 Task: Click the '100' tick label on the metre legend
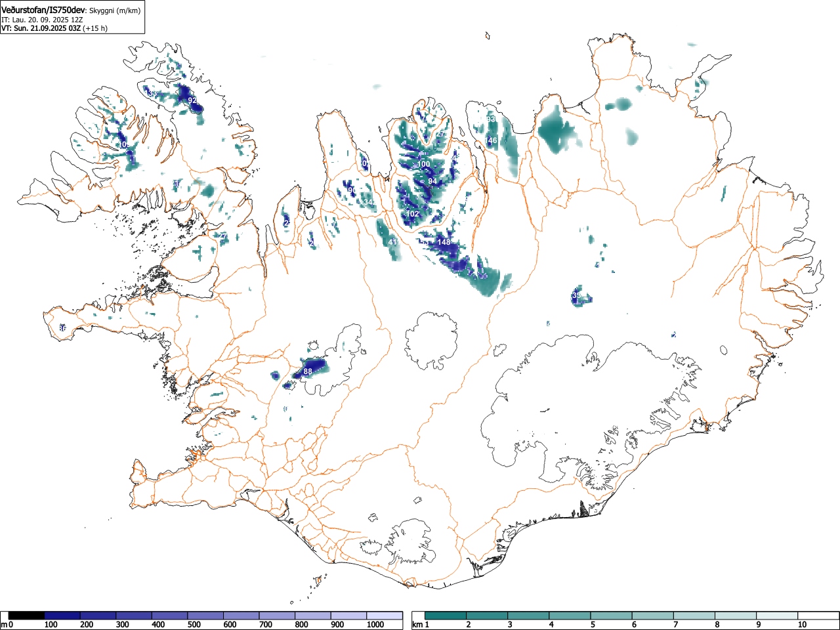click(x=51, y=625)
